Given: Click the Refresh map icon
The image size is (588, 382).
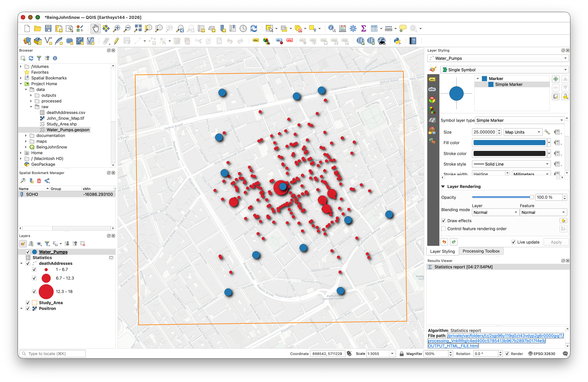Looking at the screenshot, I should click(x=254, y=29).
